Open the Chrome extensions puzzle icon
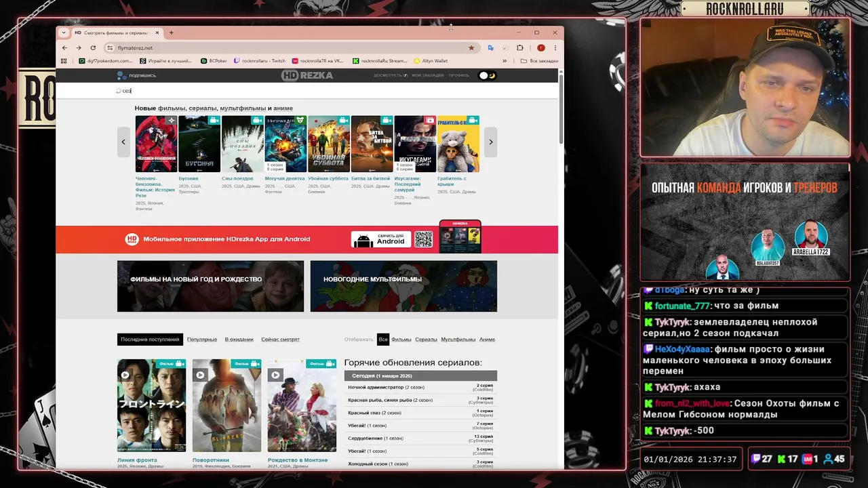 (x=520, y=47)
